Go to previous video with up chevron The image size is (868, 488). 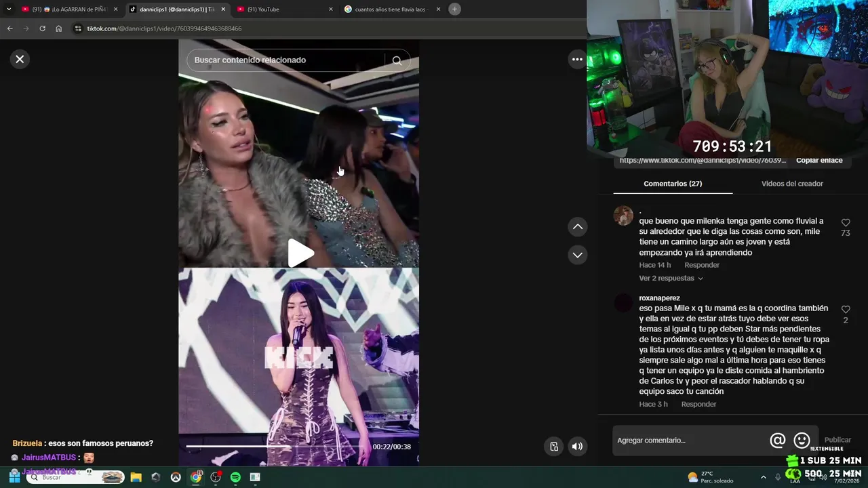[x=577, y=227]
